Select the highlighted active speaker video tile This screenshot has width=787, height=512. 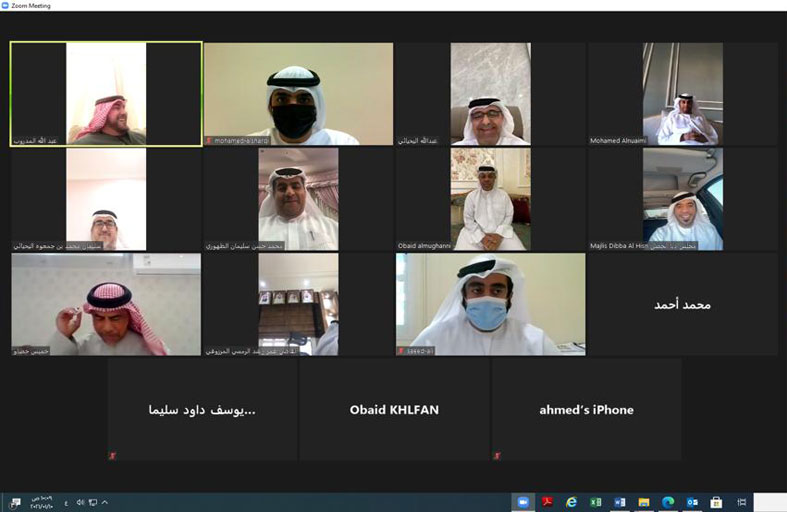(x=106, y=94)
